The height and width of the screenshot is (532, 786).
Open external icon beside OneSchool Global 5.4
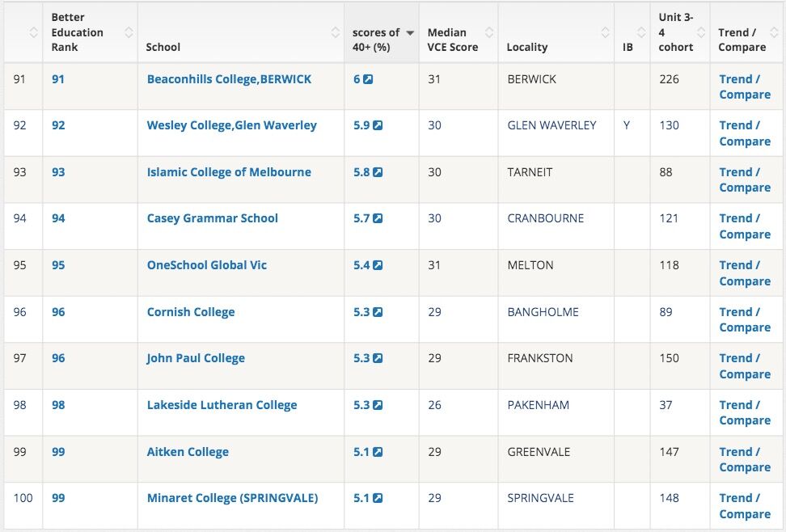click(378, 265)
